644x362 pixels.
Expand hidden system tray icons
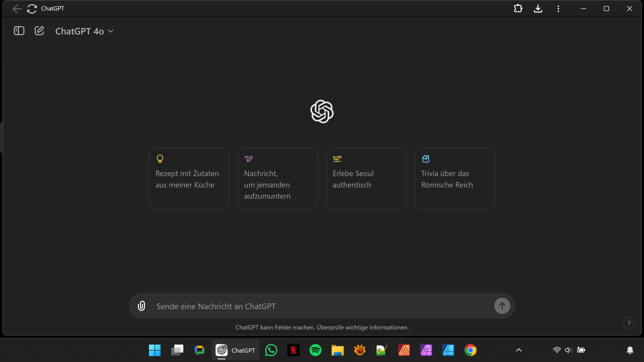coord(518,350)
